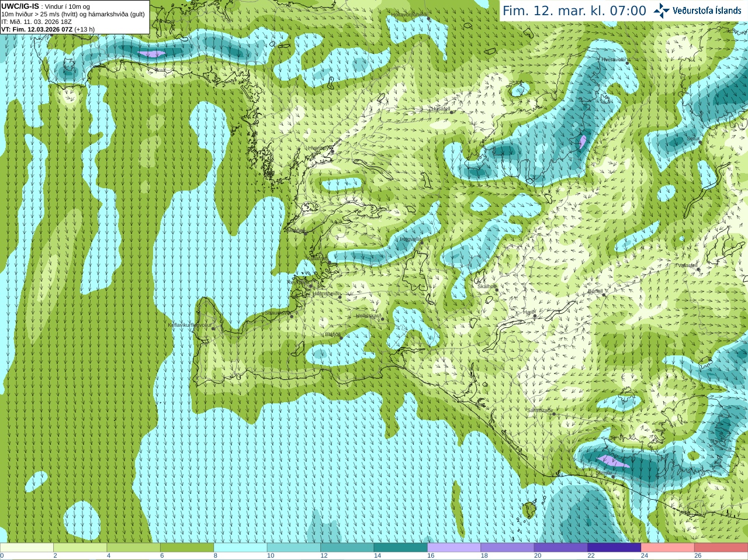Click the Hólmsheiði station label
The image size is (748, 560).
pyautogui.click(x=326, y=293)
